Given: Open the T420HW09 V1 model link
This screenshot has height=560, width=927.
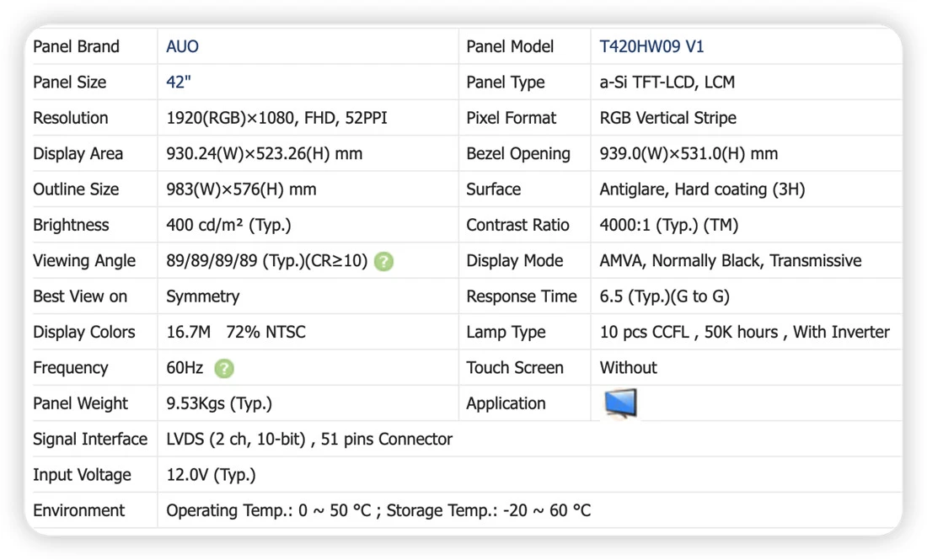Looking at the screenshot, I should [651, 46].
